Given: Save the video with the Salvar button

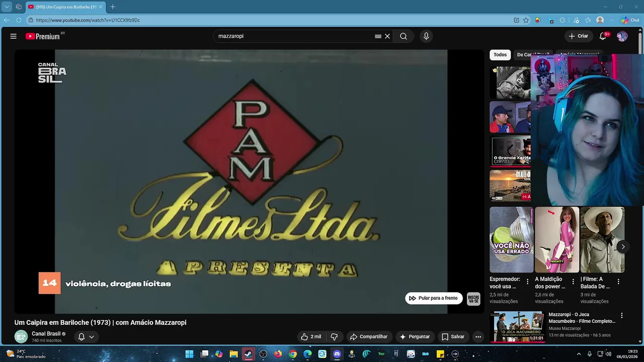Looking at the screenshot, I should 453,337.
